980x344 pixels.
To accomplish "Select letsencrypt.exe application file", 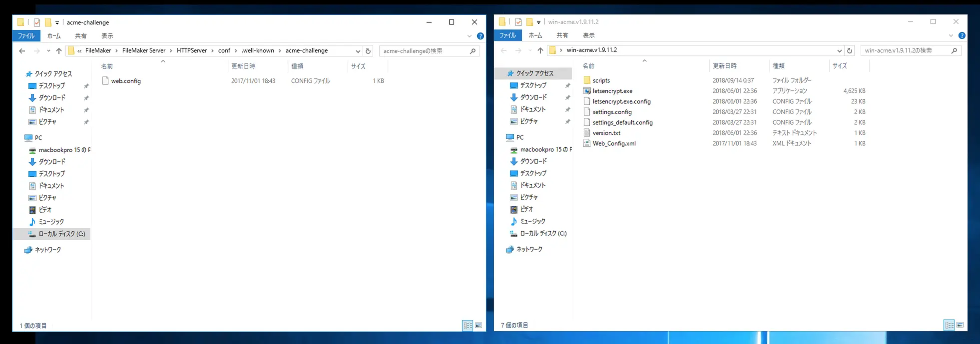I will click(612, 91).
